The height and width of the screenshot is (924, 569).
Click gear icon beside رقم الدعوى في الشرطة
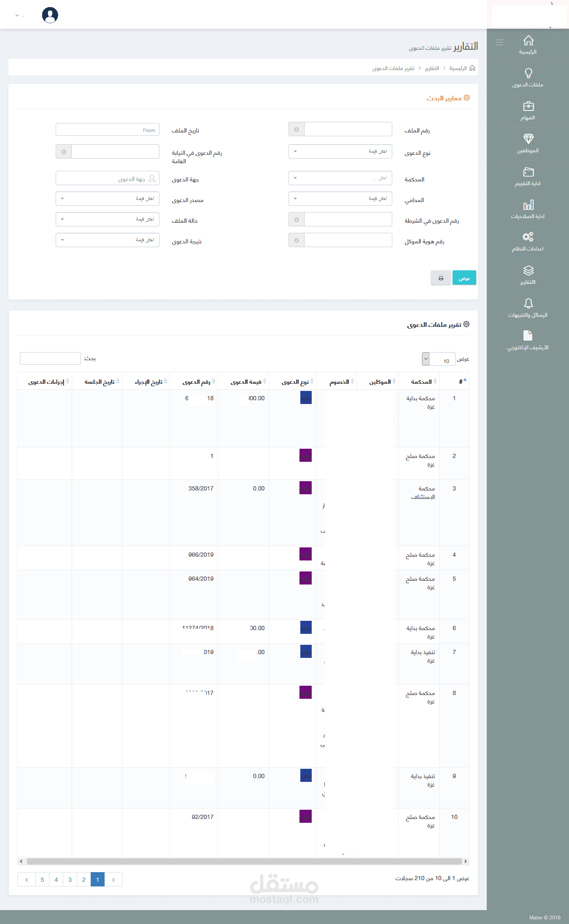(x=297, y=220)
